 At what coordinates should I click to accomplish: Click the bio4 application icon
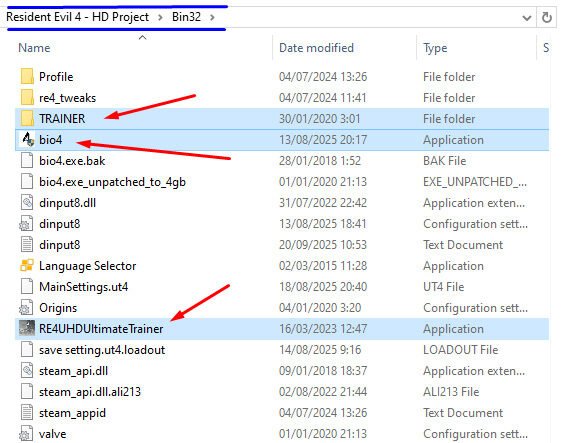(x=27, y=139)
